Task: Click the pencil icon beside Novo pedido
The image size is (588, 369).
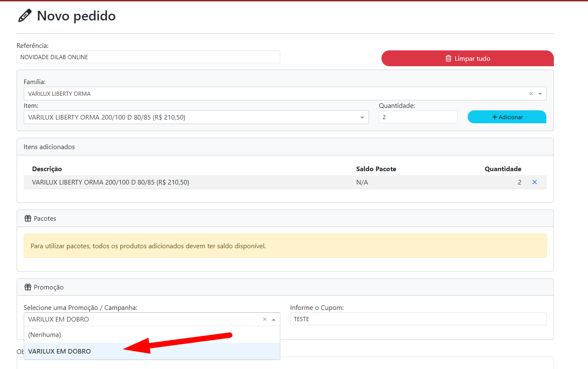Action: point(25,16)
